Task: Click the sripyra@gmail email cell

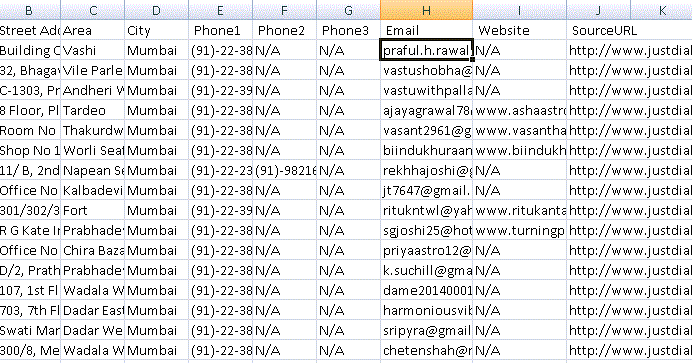Action: (426, 330)
